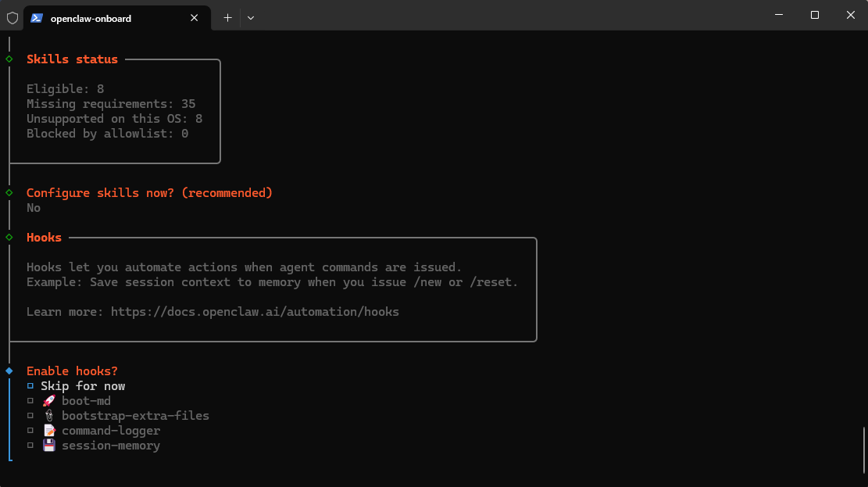This screenshot has height=487, width=868.
Task: Toggle the command-logger hook checkbox
Action: [30, 431]
